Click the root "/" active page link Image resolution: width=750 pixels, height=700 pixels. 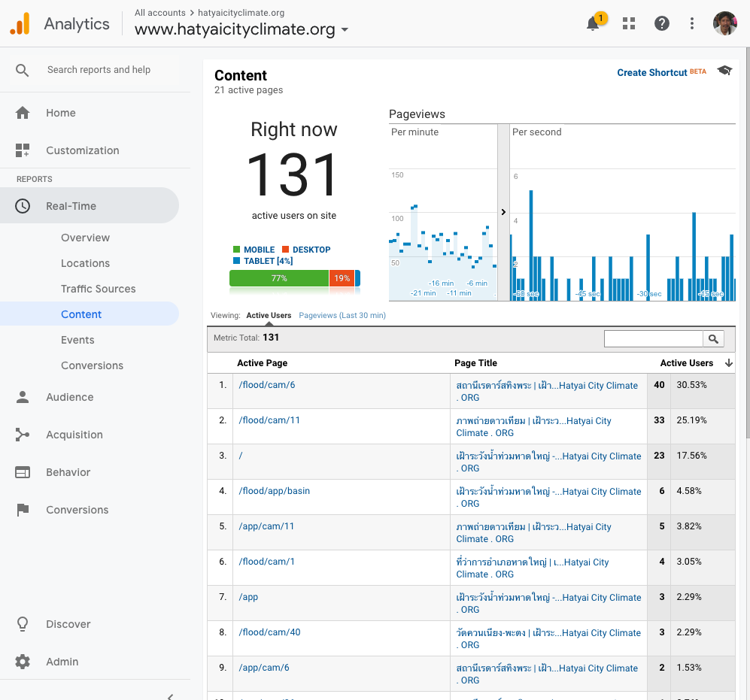[241, 456]
